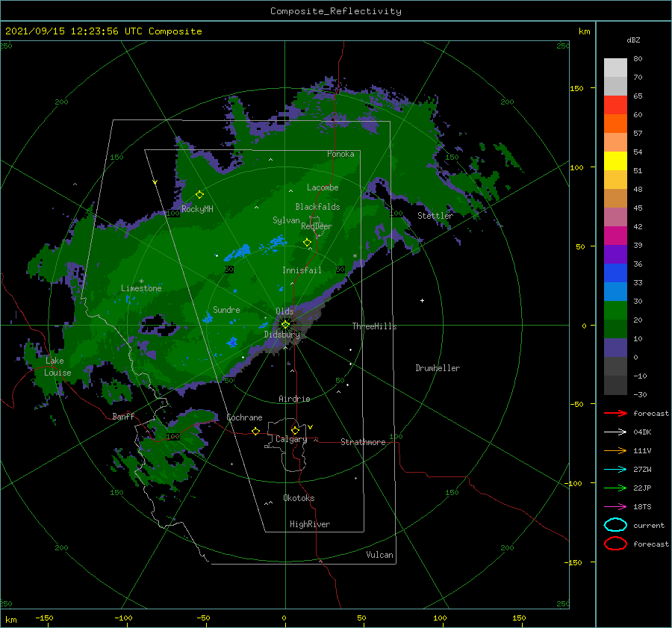The height and width of the screenshot is (628, 672).
Task: Click the Innisfail city label
Action: tap(302, 270)
